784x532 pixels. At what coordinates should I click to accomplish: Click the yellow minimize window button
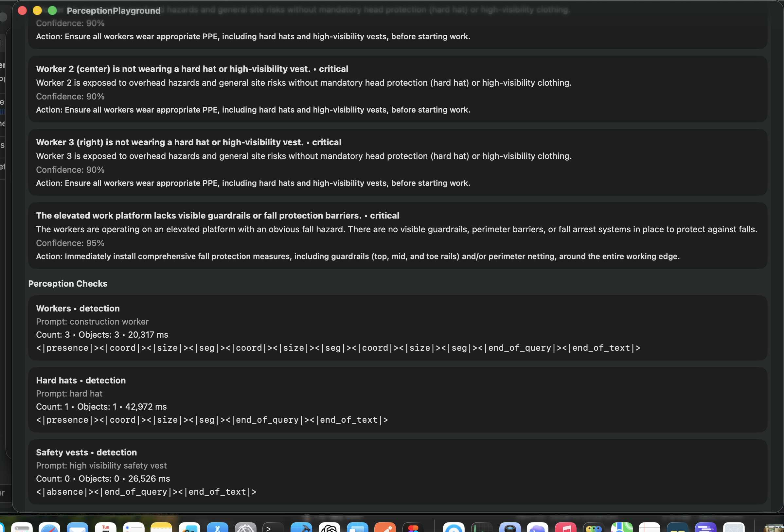pyautogui.click(x=37, y=11)
